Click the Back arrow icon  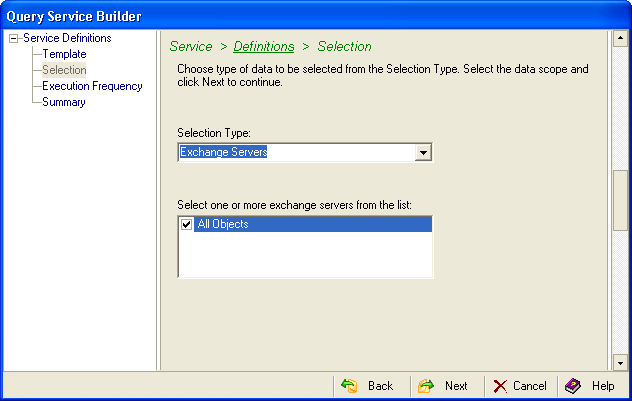pyautogui.click(x=349, y=386)
